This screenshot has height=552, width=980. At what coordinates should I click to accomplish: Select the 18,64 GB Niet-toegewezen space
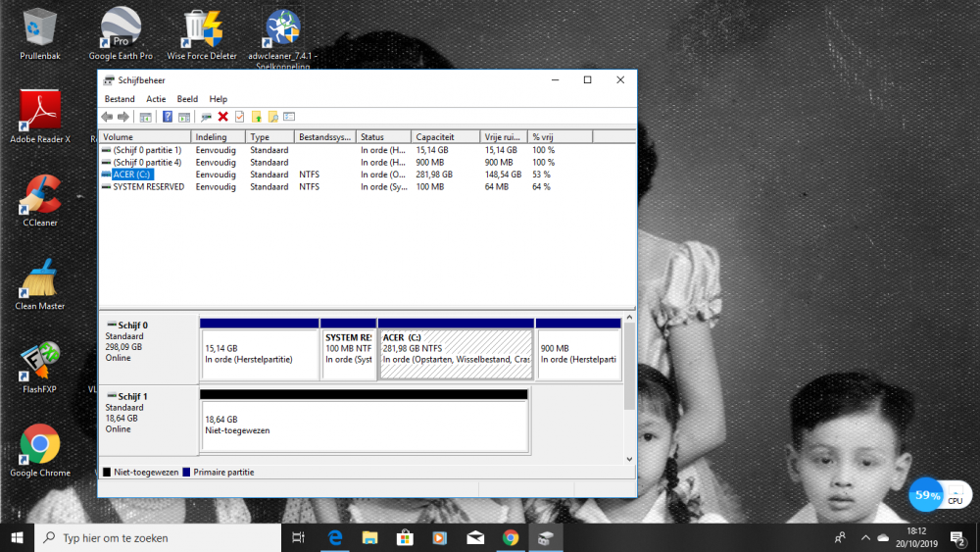pos(364,425)
